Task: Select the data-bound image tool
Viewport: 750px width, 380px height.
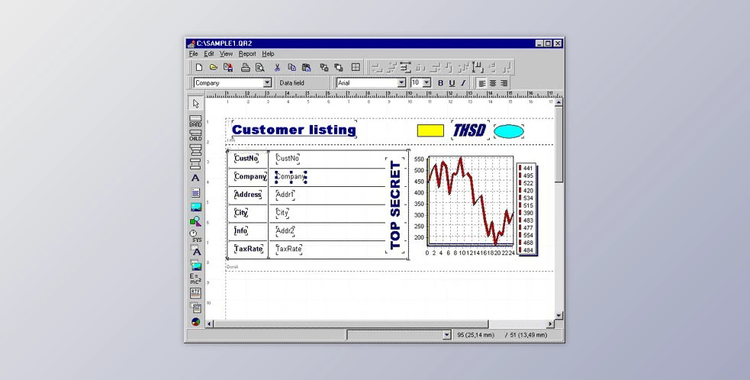Action: pyautogui.click(x=196, y=265)
